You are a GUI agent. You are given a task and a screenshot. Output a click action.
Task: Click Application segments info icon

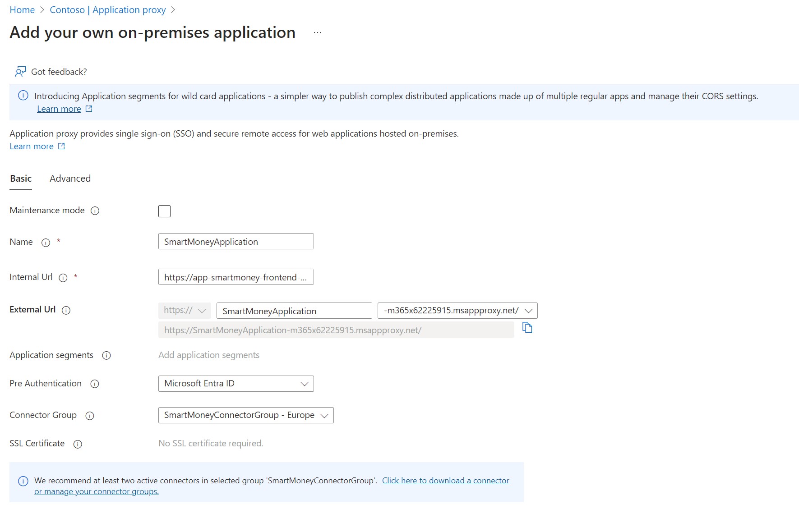(106, 356)
